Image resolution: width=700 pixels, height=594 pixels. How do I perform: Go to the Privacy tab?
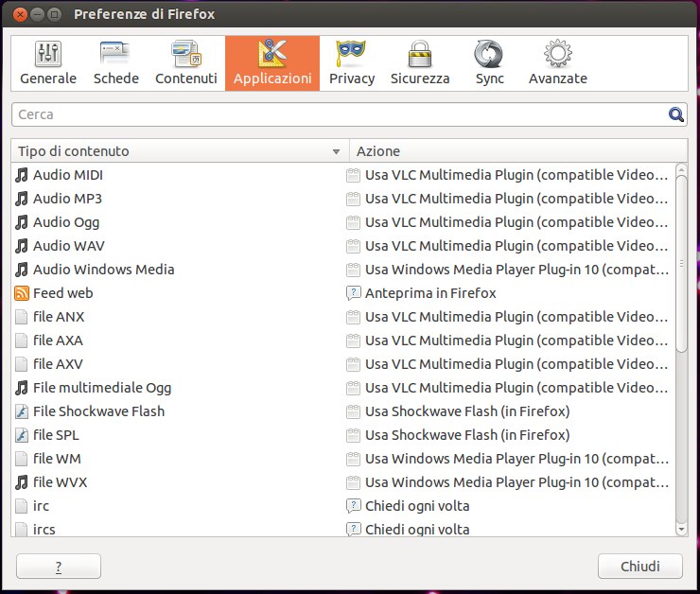coord(352,63)
